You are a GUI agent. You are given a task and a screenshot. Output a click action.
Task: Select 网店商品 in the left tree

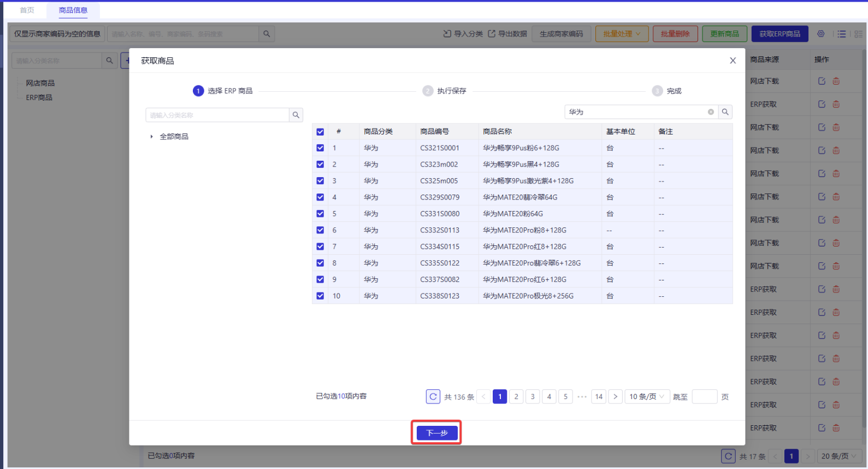[x=40, y=83]
